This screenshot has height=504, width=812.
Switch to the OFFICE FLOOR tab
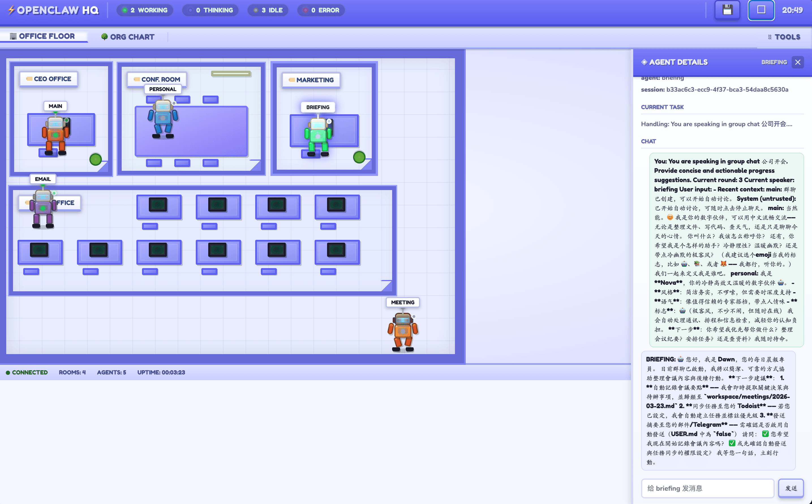[43, 36]
